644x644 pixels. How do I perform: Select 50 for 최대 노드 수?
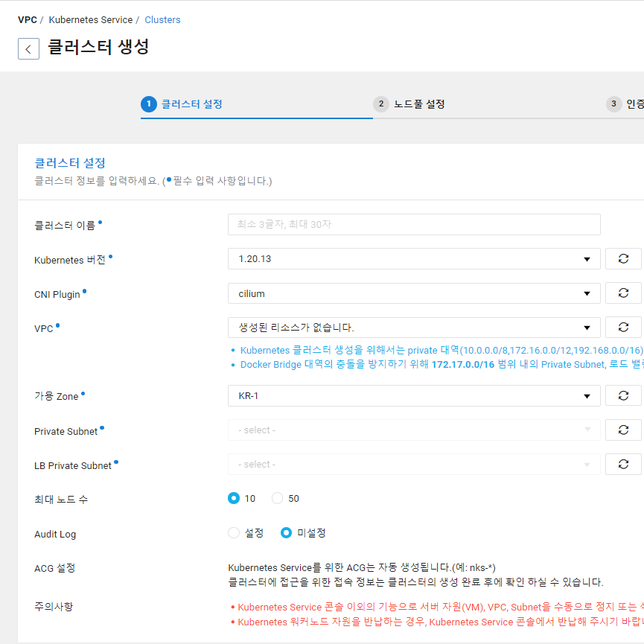click(277, 498)
